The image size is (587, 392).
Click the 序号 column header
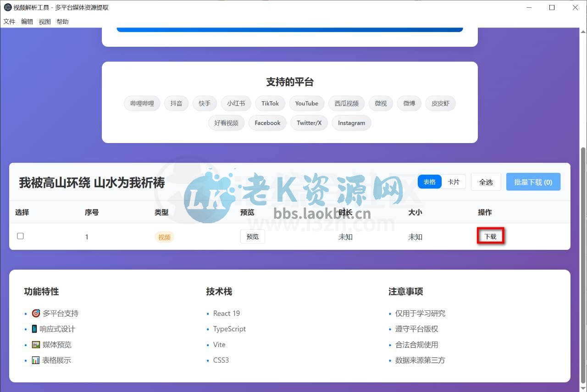(92, 212)
